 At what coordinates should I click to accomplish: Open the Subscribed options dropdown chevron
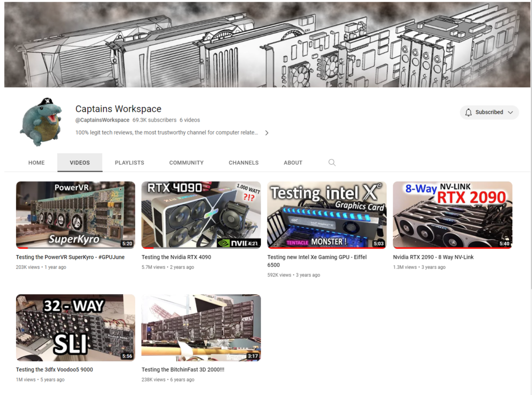511,112
